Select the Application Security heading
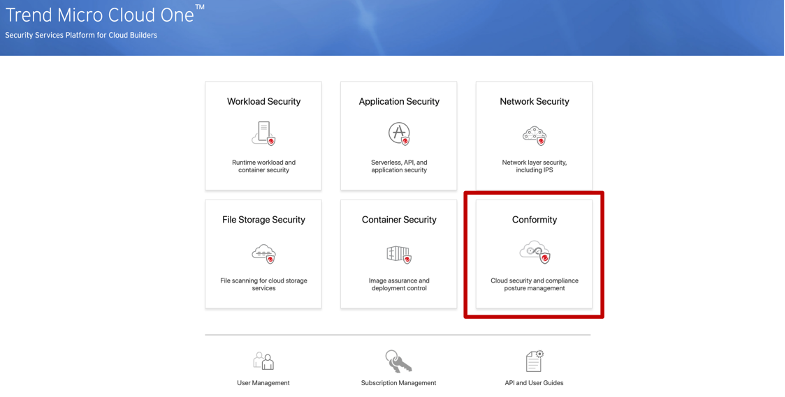 tap(399, 102)
